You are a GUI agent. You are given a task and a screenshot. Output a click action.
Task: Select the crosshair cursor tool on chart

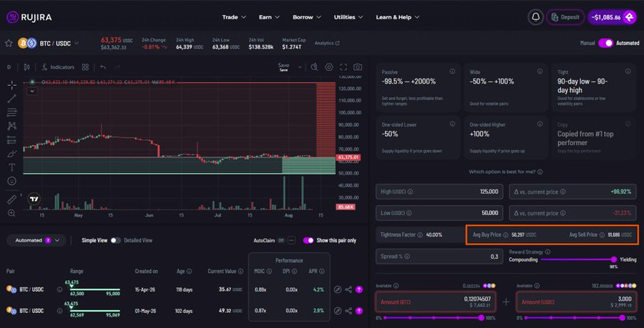[x=12, y=85]
